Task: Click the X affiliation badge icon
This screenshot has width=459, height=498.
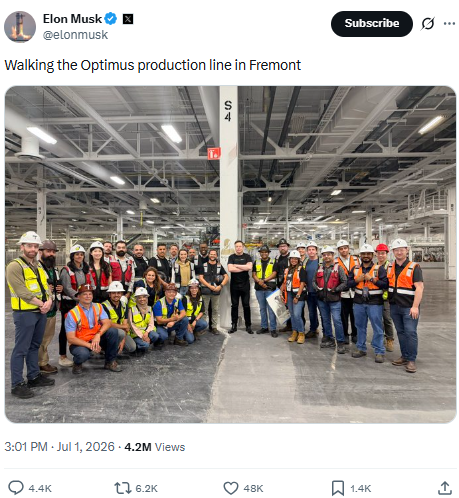Action: (128, 19)
